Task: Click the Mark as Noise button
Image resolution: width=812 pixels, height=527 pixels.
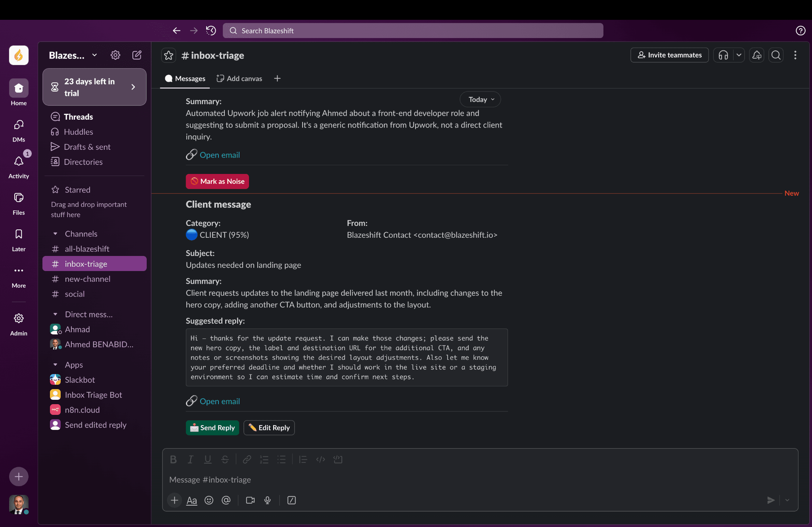Action: (x=217, y=181)
